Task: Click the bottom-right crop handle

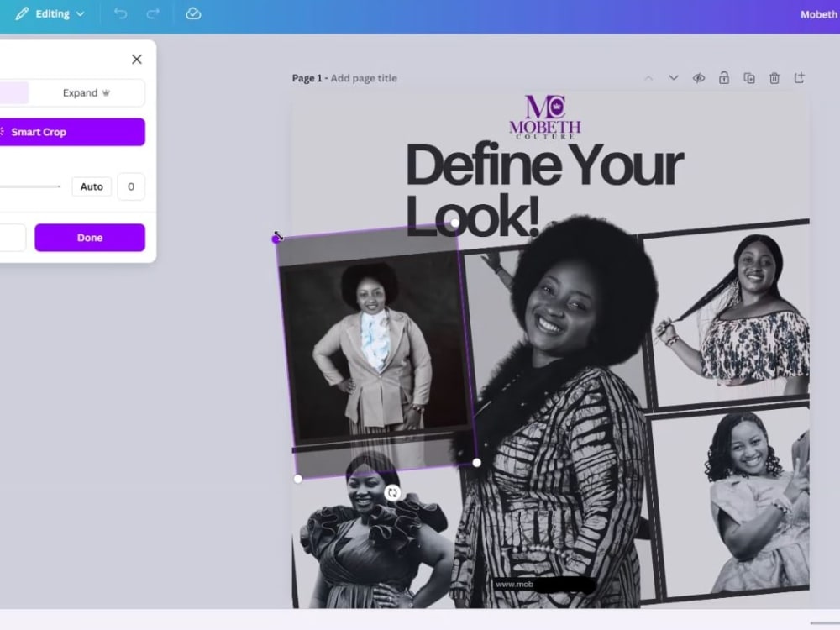Action: (477, 463)
